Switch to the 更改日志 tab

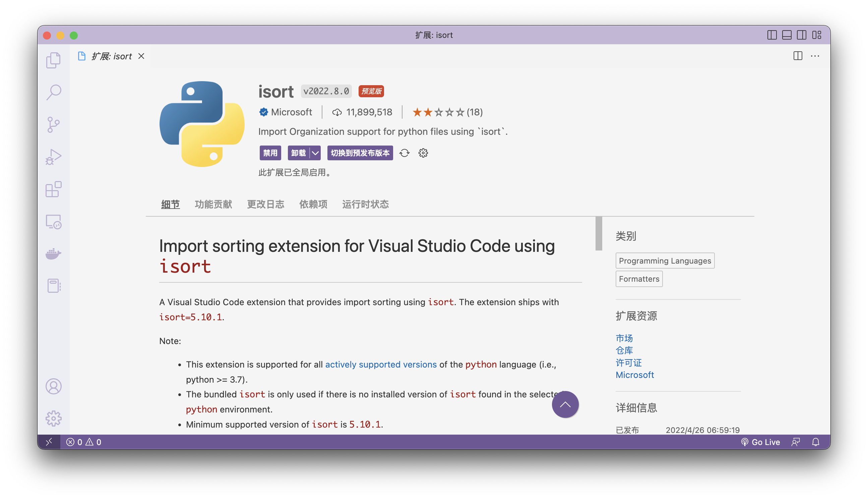[x=265, y=204]
